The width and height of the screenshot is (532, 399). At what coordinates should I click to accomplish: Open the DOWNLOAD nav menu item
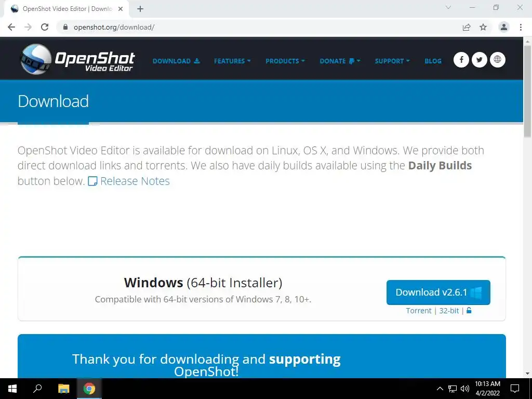pyautogui.click(x=176, y=61)
